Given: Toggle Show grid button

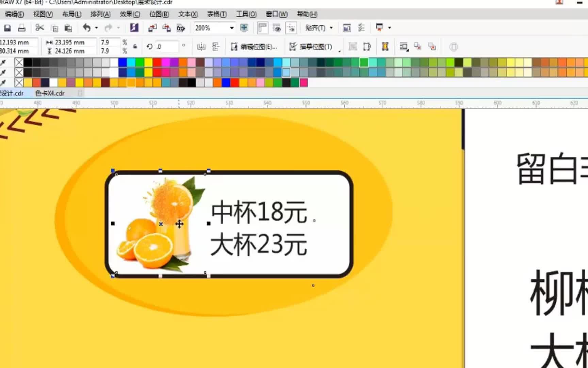Looking at the screenshot, I should coord(277,28).
